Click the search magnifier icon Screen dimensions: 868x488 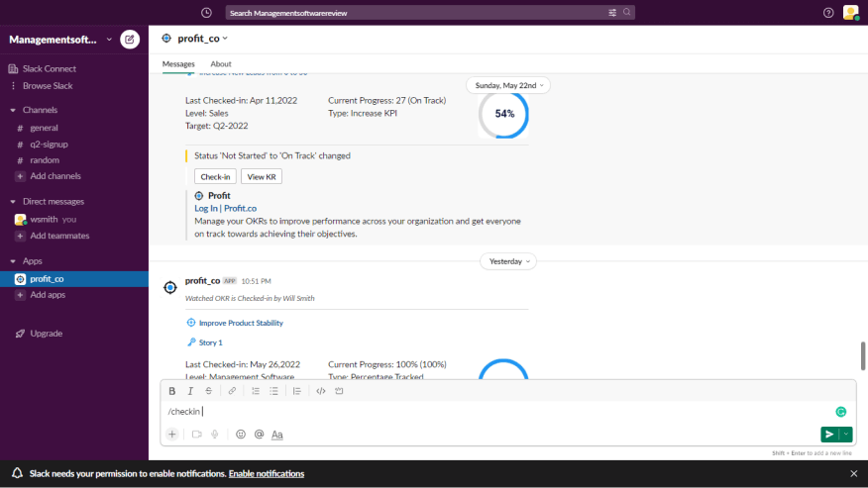click(x=626, y=12)
